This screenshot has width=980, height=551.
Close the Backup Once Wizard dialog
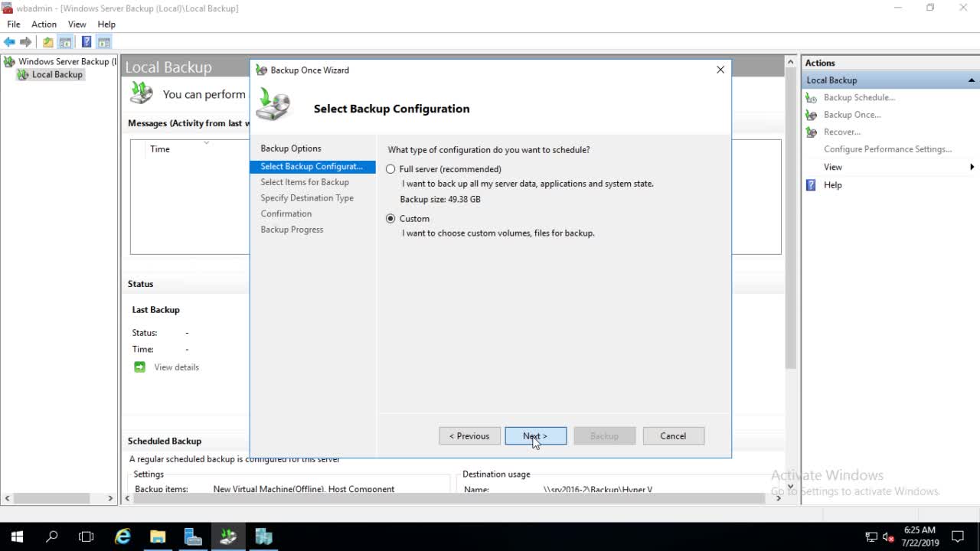tap(720, 70)
